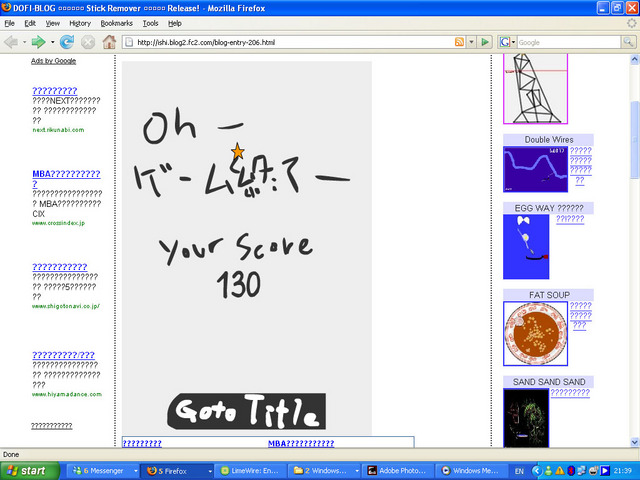Click the Ads by Google link

click(53, 61)
